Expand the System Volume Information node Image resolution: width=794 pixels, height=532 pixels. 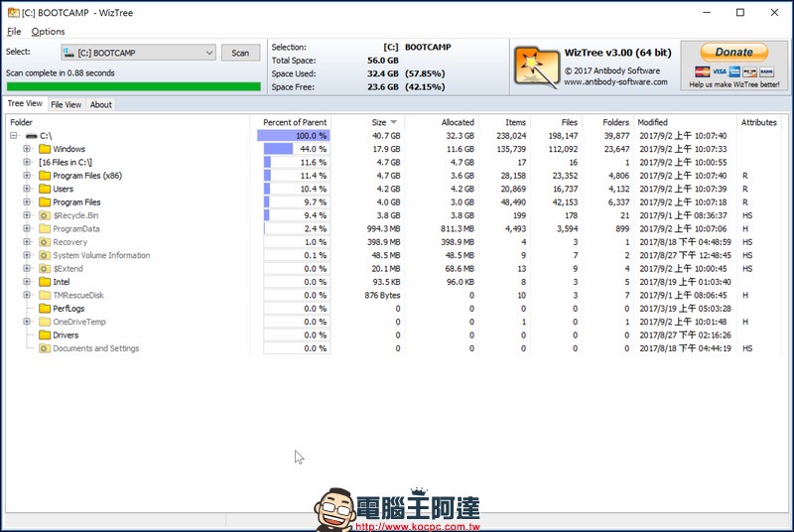(x=27, y=255)
